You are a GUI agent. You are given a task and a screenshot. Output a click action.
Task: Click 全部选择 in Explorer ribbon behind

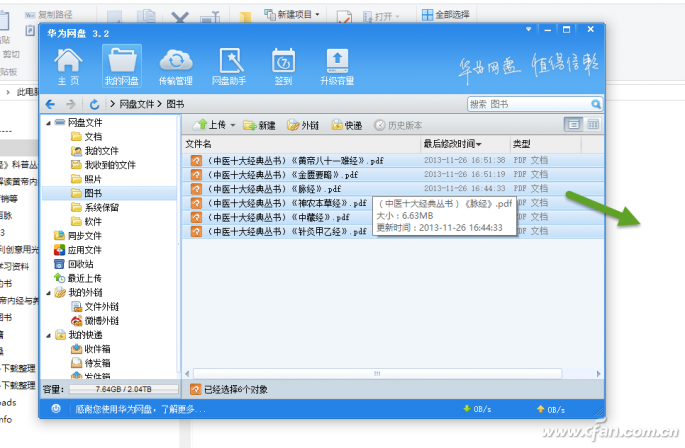(x=446, y=15)
